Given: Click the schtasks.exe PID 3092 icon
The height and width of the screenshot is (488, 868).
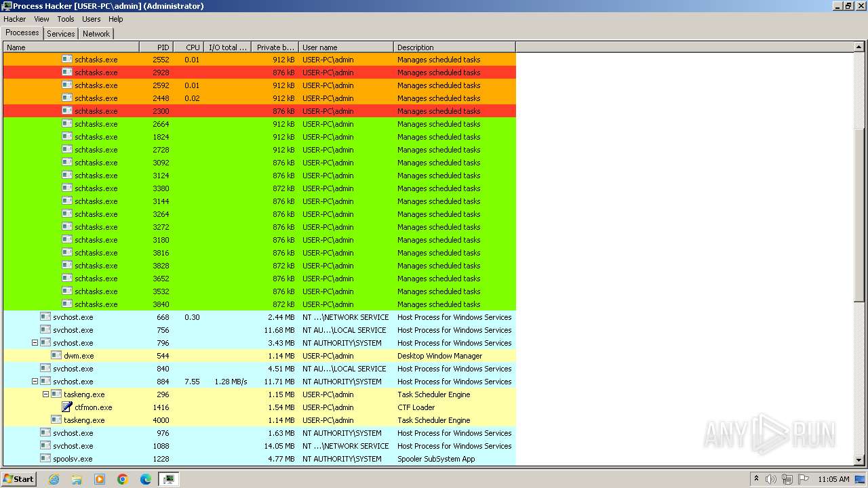Looking at the screenshot, I should 67,162.
